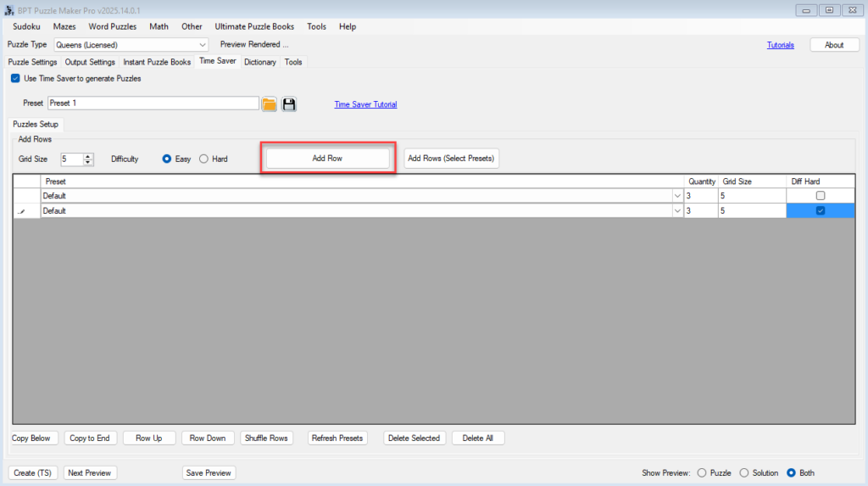
Task: Open the Word Puzzles menu
Action: coord(112,26)
